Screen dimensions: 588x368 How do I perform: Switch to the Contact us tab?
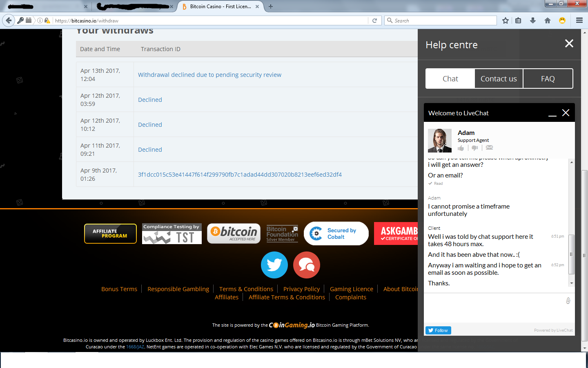pyautogui.click(x=499, y=79)
